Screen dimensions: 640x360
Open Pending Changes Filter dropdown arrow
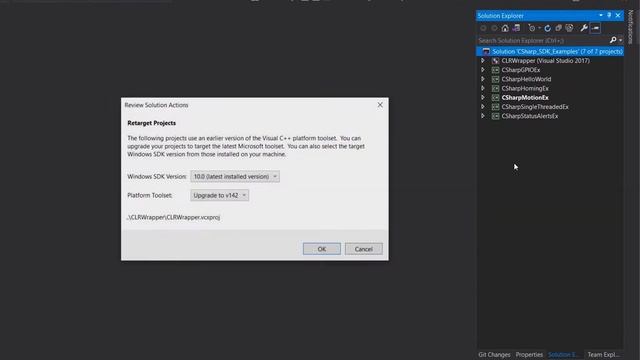[539, 28]
